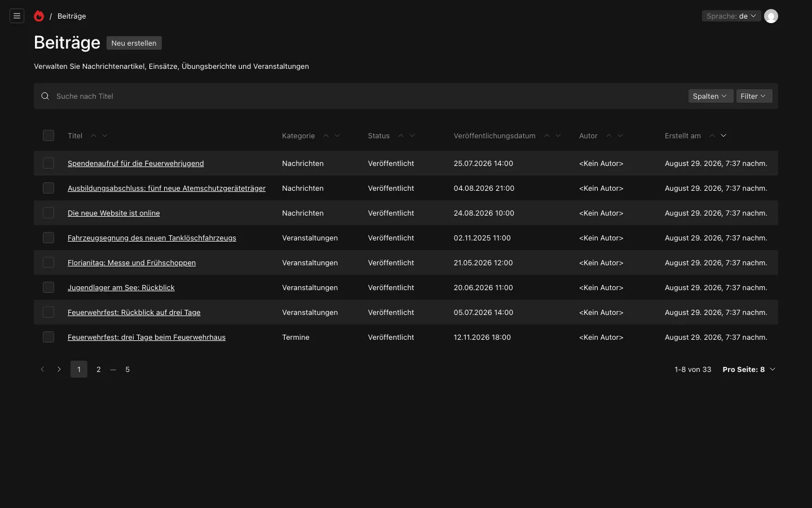The height and width of the screenshot is (508, 812).
Task: Click the red flame logo icon
Action: (x=39, y=16)
